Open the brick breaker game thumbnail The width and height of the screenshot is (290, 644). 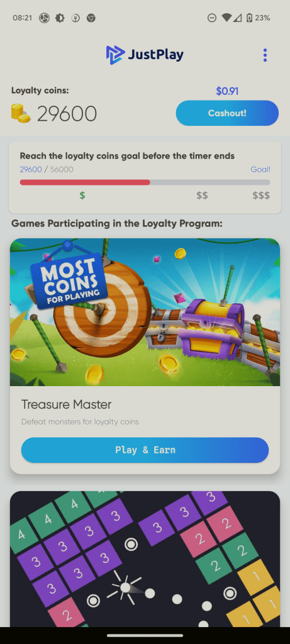[x=145, y=559]
